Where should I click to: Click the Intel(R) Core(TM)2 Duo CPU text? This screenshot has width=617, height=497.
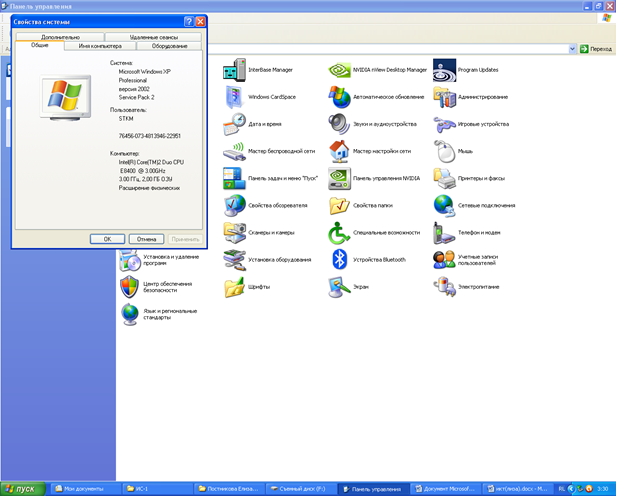[x=151, y=162]
